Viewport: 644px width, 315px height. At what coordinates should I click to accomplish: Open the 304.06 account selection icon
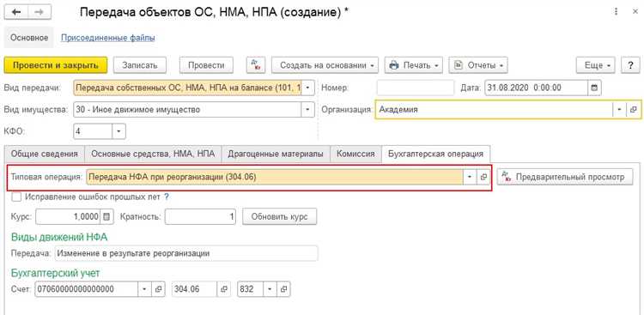coord(224,289)
